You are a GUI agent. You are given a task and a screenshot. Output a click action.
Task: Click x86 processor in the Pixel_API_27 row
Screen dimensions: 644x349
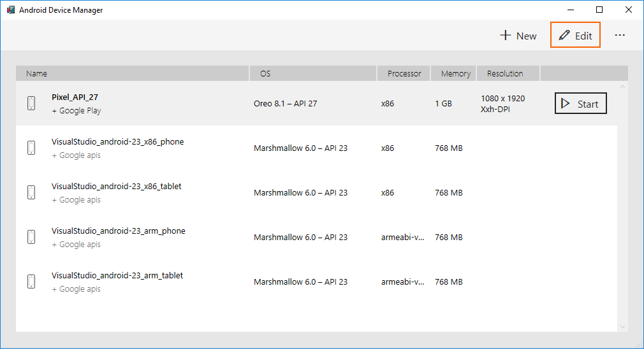(x=387, y=103)
